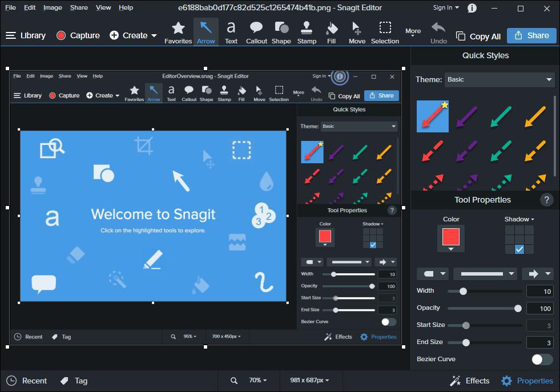Adjust the Opacity slider handle
The height and width of the screenshot is (392, 560).
pyautogui.click(x=518, y=309)
